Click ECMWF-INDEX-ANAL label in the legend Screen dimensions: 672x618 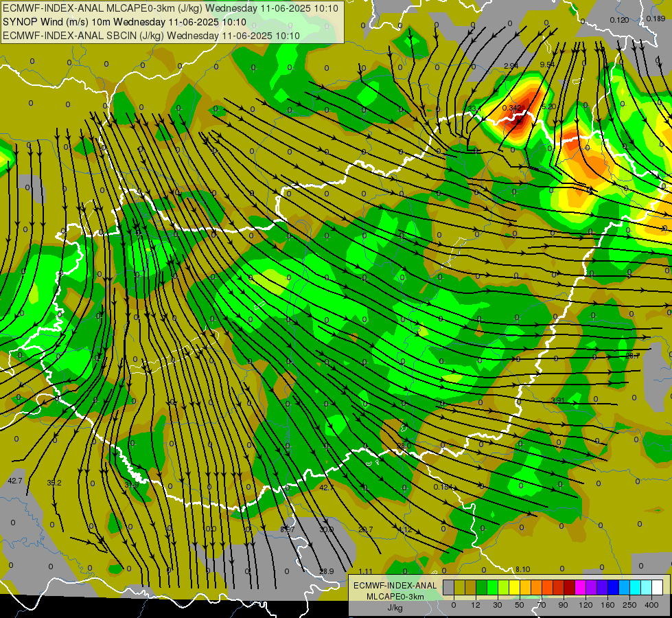[x=395, y=586]
